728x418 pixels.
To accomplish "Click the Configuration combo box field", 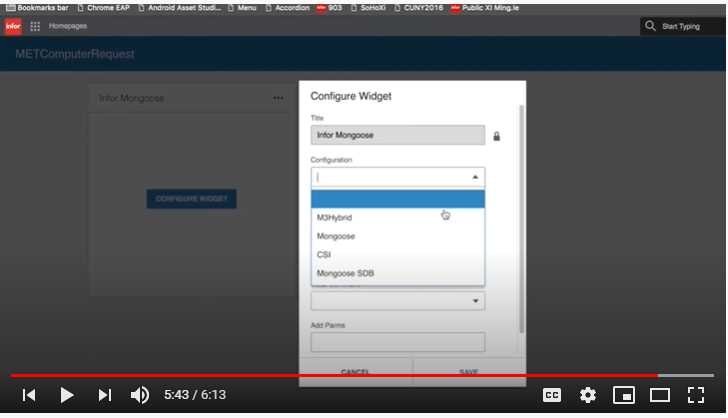I will pyautogui.click(x=398, y=177).
